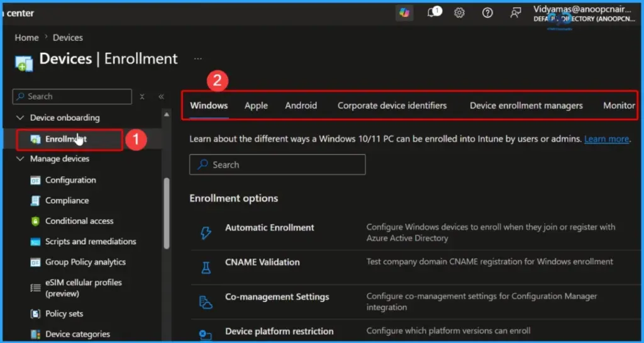
Task: Click the Device platform restriction icon
Action: click(x=206, y=335)
